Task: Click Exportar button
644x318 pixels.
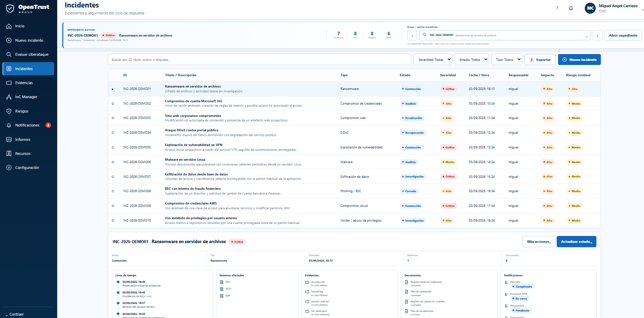Action: 540,59
